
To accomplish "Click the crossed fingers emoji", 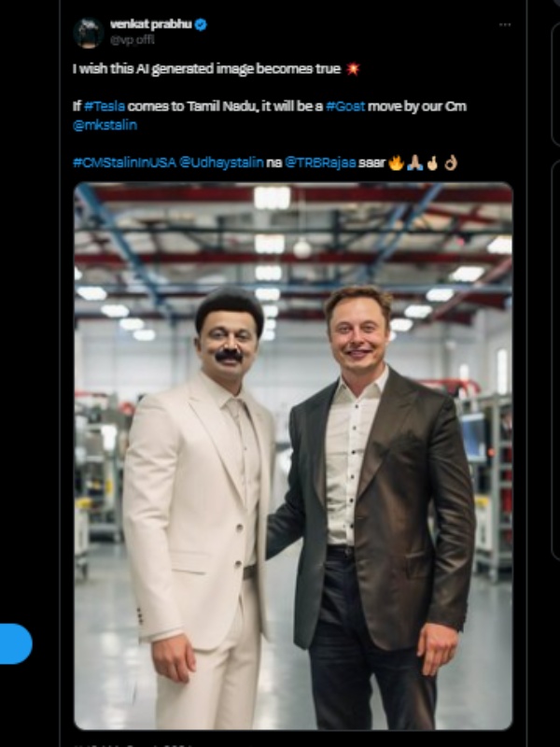I will 432,162.
